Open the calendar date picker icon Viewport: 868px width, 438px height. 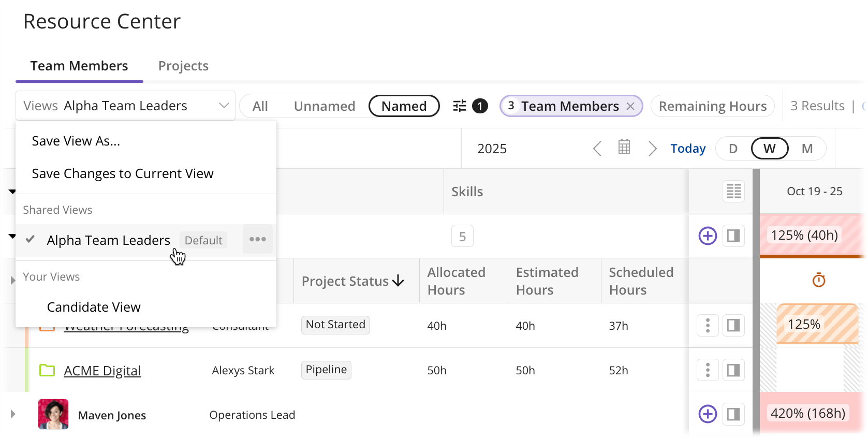click(x=624, y=148)
